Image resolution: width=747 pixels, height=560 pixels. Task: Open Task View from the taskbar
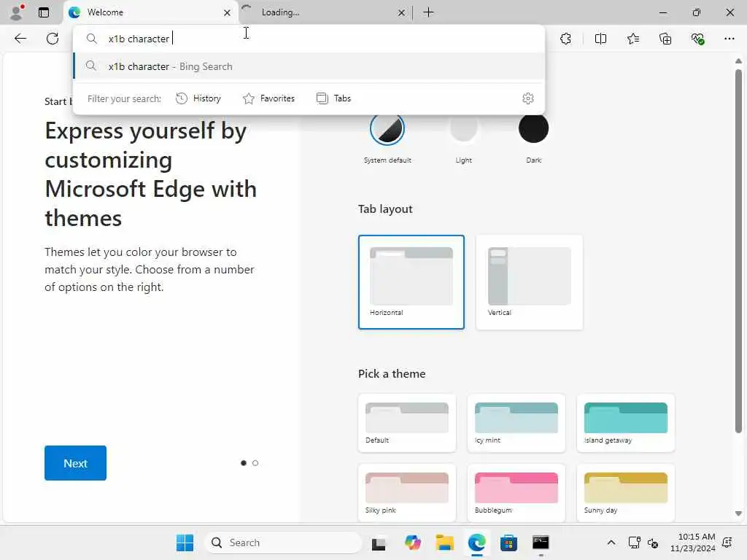(x=379, y=542)
